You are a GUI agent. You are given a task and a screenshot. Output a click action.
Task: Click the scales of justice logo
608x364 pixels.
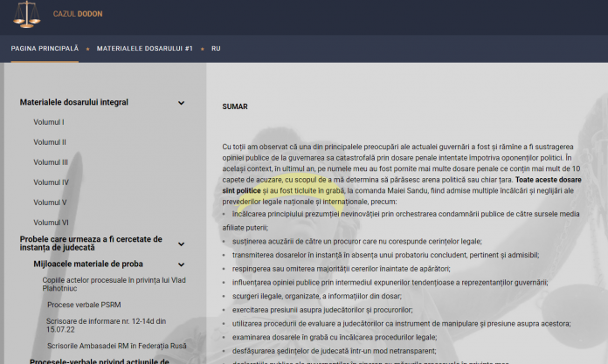tap(26, 14)
